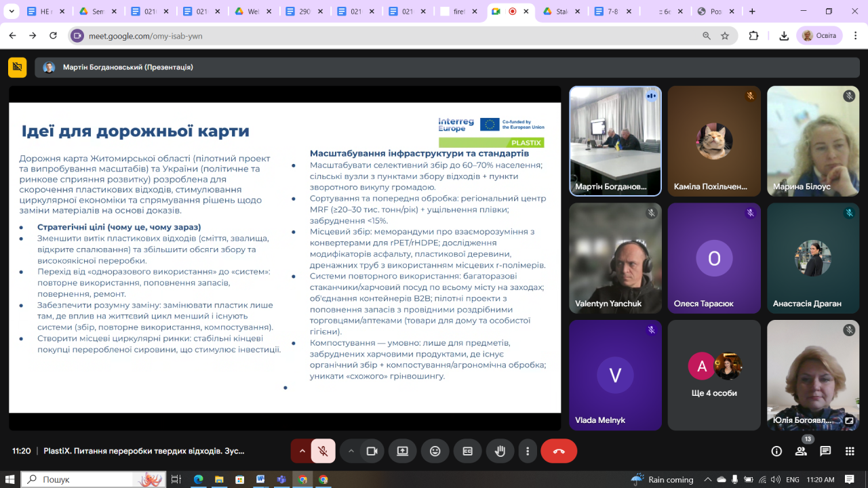Image resolution: width=868 pixels, height=488 pixels.
Task: Show the participants list
Action: click(x=801, y=451)
